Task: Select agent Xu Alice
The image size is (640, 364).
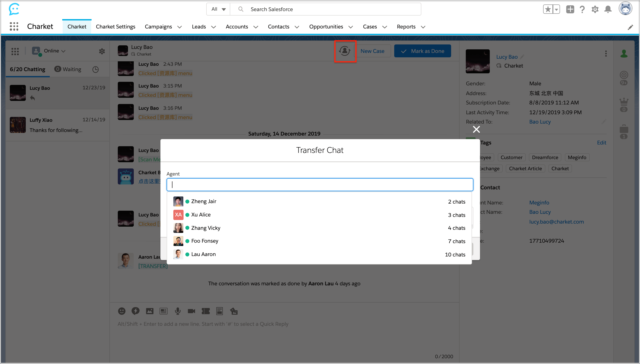Action: tap(319, 215)
